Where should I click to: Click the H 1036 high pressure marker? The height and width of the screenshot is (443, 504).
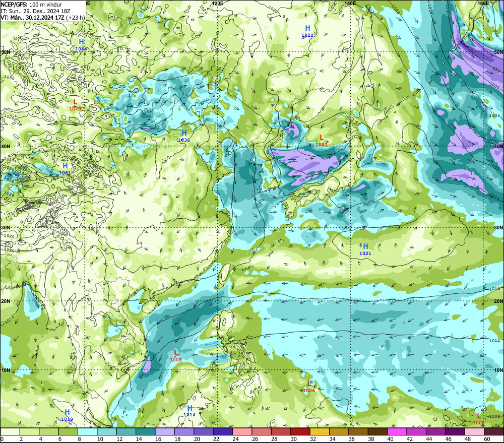[184, 136]
